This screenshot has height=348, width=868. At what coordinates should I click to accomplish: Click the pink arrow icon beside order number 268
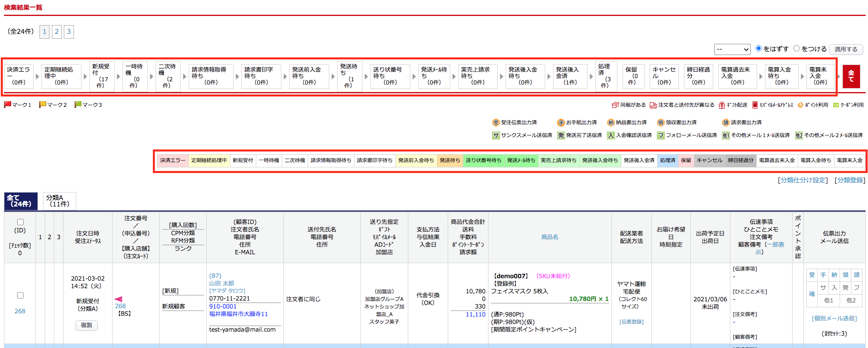tap(119, 299)
